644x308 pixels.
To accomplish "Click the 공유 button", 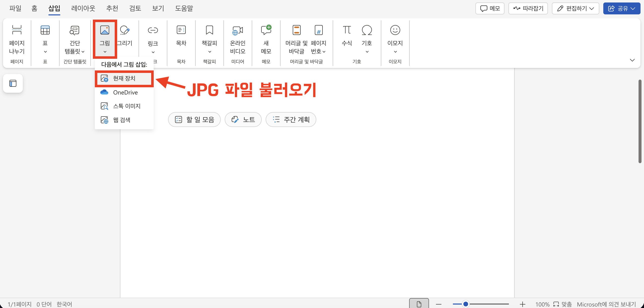I will coord(622,8).
